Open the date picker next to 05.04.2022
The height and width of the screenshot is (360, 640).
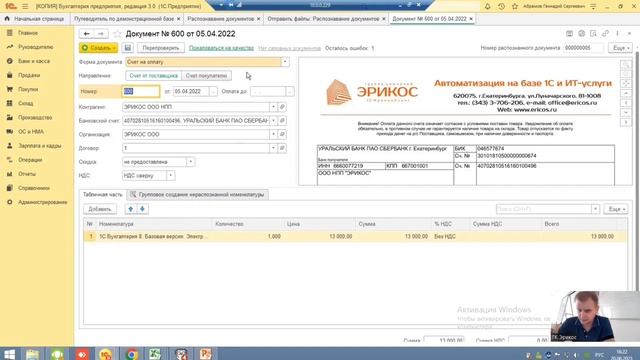point(213,91)
